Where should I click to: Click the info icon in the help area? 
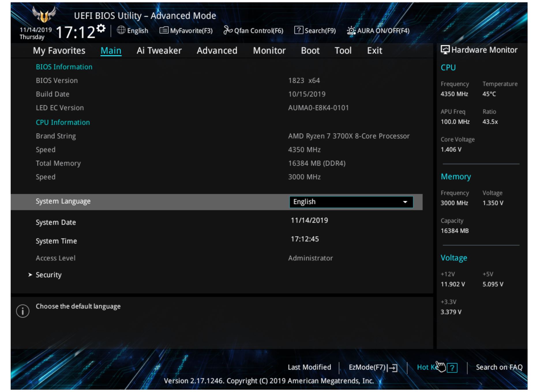coord(23,311)
